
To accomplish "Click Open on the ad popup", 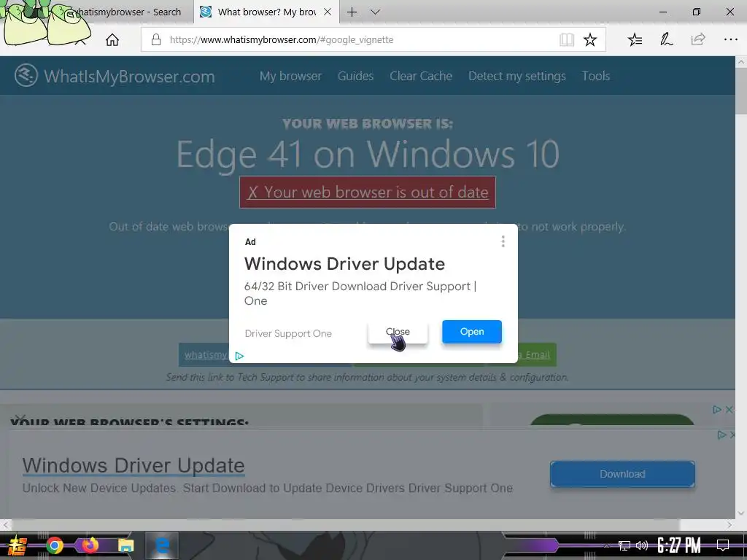I will point(472,332).
